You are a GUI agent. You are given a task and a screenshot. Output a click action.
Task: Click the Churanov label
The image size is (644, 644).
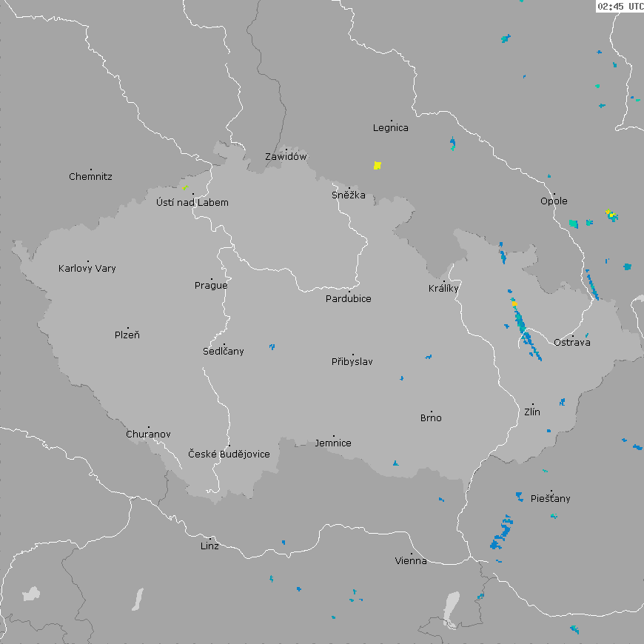click(148, 434)
